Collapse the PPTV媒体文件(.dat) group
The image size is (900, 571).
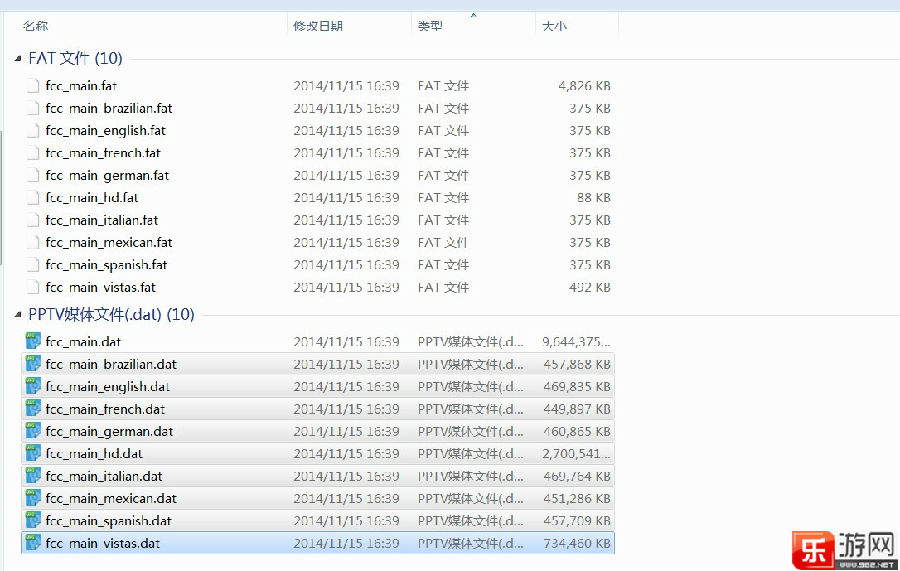point(19,315)
